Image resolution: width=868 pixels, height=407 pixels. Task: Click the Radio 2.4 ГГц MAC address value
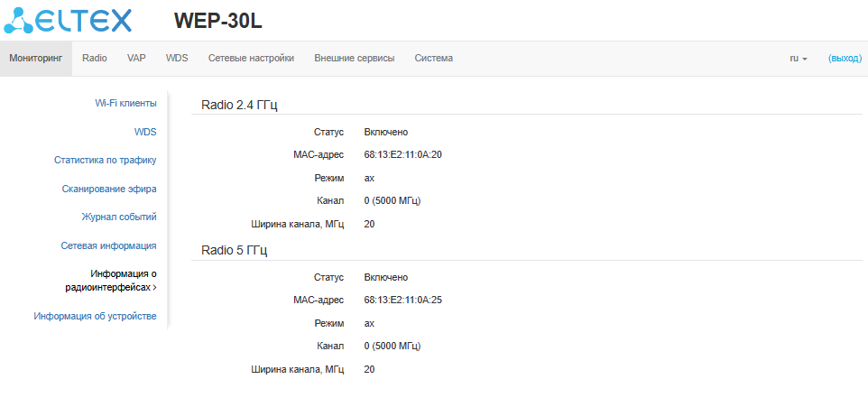[402, 154]
